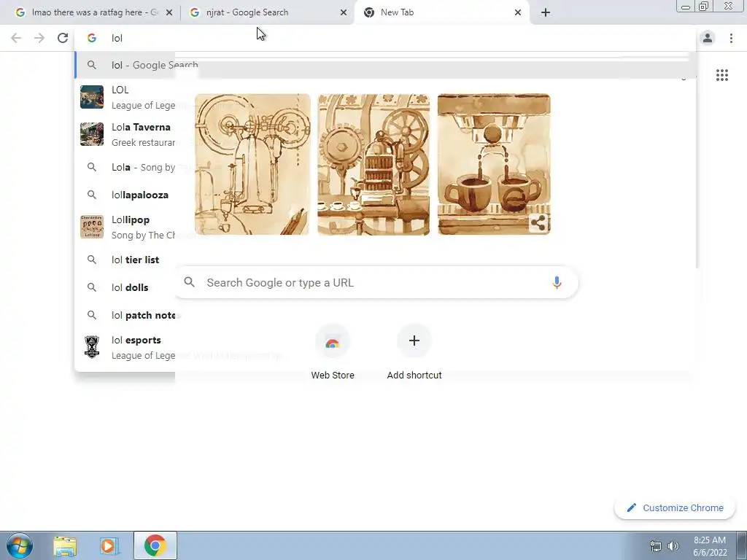
Task: Click the middle Doodle machine panel
Action: (373, 164)
